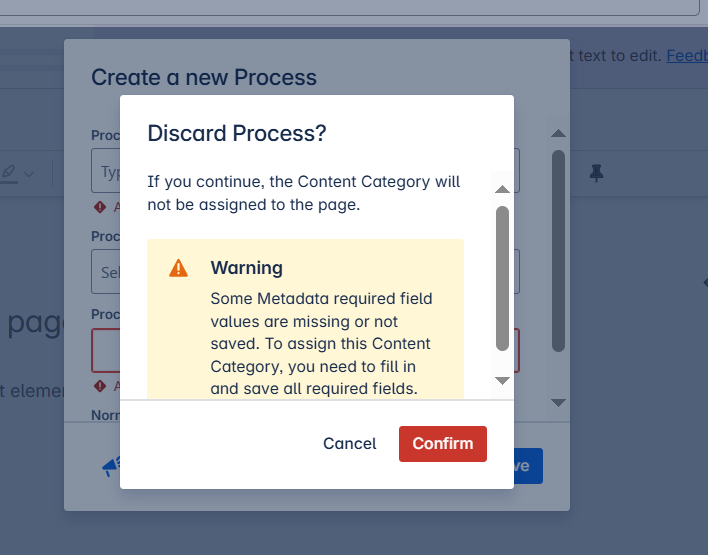708x555 pixels.
Task: Open the partially hidden Select dropdown field
Action: (105, 271)
